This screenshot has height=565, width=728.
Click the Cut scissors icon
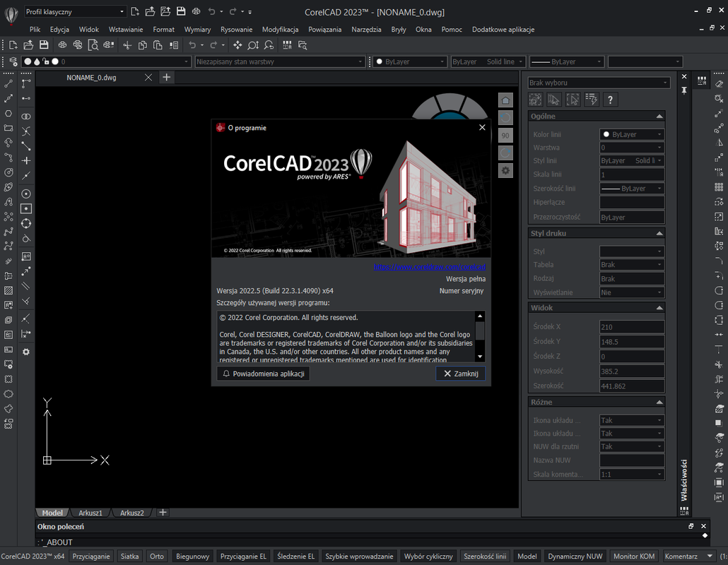[x=127, y=45]
